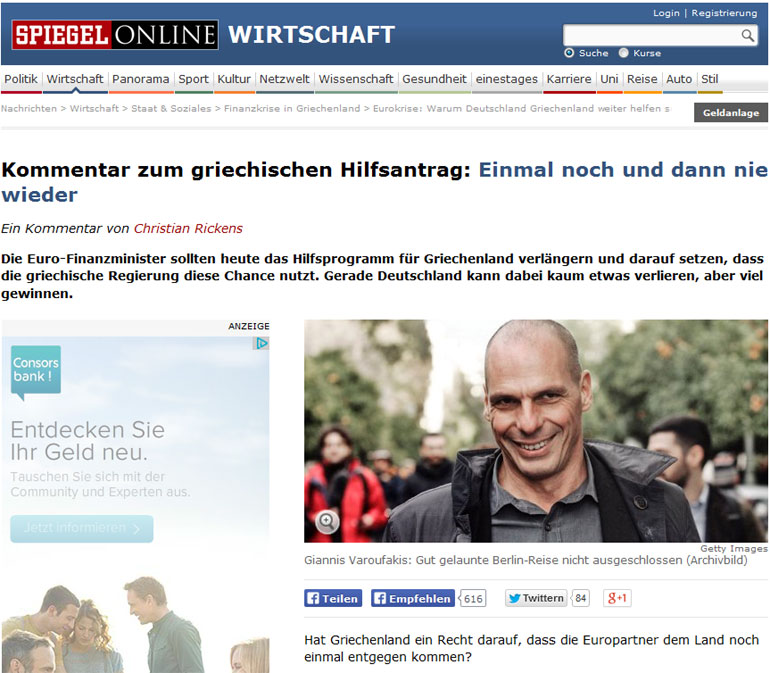Click the photo zoom magnifier icon

(x=327, y=521)
